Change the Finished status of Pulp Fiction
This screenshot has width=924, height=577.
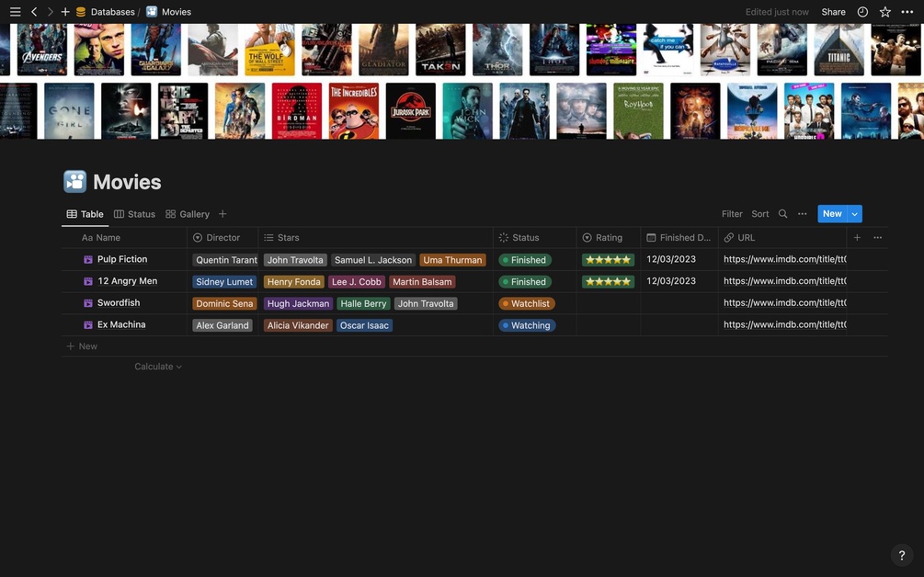click(x=524, y=260)
